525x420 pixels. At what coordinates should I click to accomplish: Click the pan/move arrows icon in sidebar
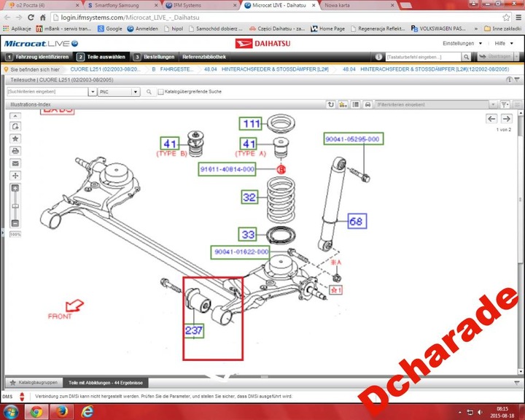point(15,176)
